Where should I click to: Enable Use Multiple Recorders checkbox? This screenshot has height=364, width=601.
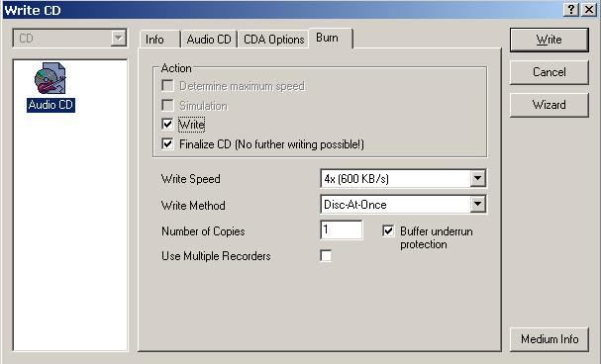(326, 255)
